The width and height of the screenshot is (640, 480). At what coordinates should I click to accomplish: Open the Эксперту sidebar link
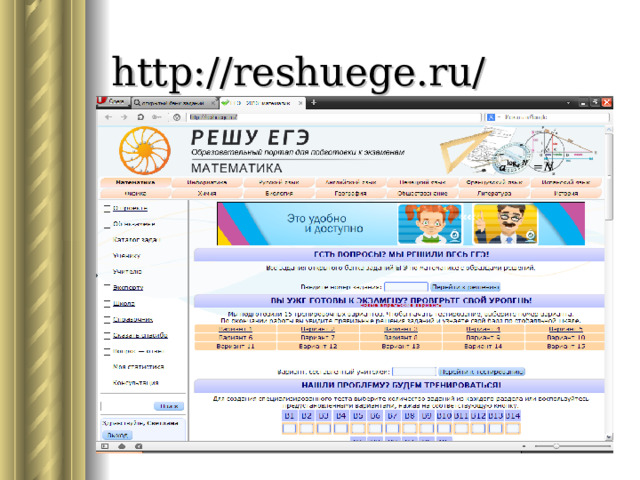tap(128, 287)
